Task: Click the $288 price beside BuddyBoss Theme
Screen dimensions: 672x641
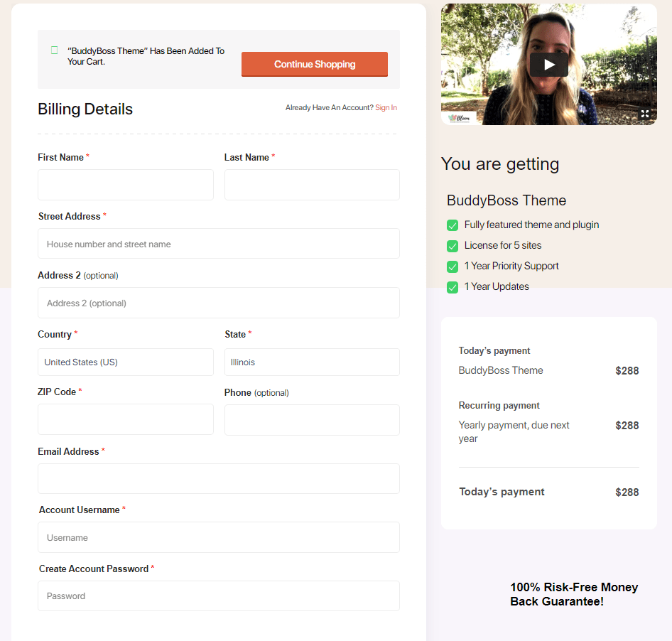Action: pos(627,371)
